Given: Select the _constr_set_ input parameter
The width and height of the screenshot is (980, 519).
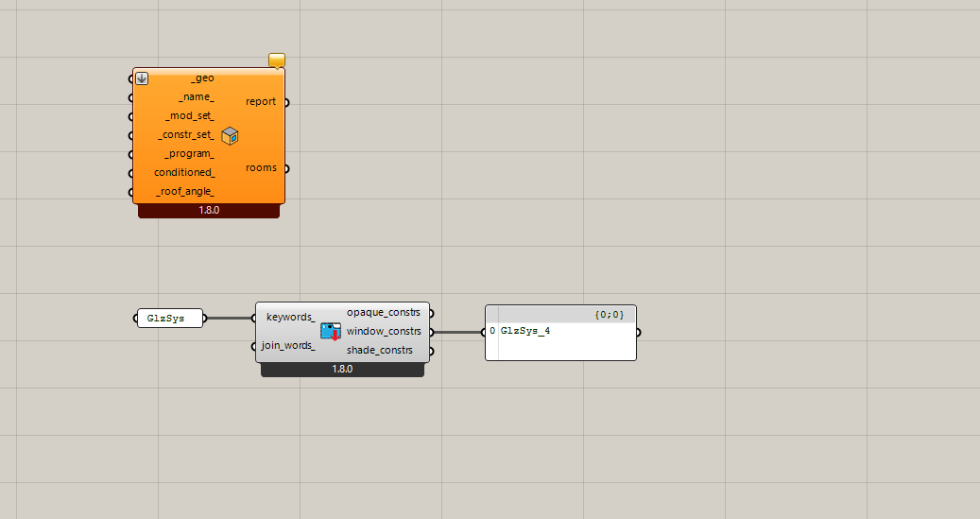Looking at the screenshot, I should click(x=186, y=134).
